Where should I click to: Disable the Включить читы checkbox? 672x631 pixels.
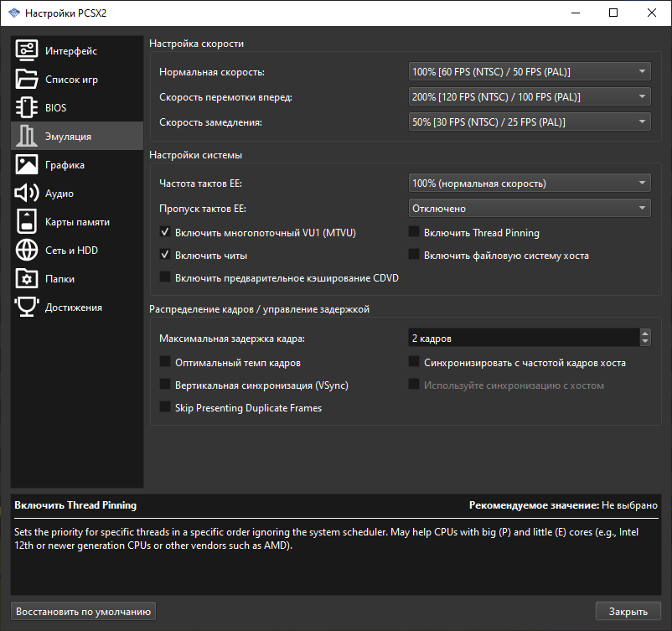165,255
